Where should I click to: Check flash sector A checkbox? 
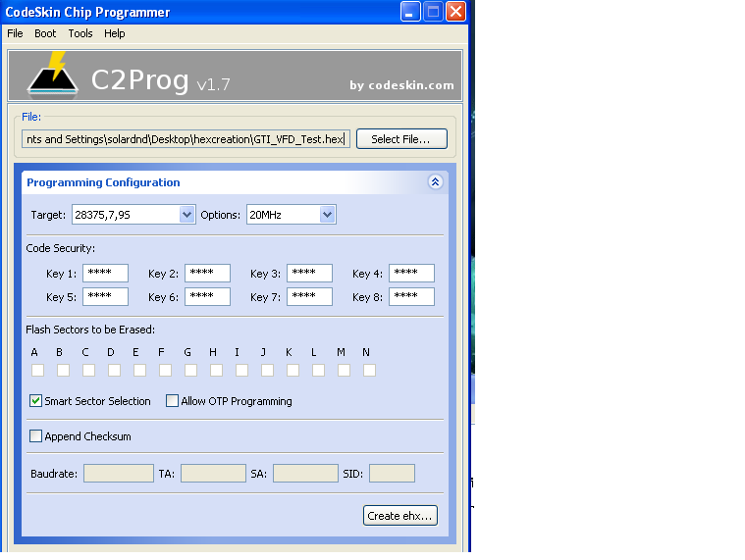pyautogui.click(x=37, y=370)
